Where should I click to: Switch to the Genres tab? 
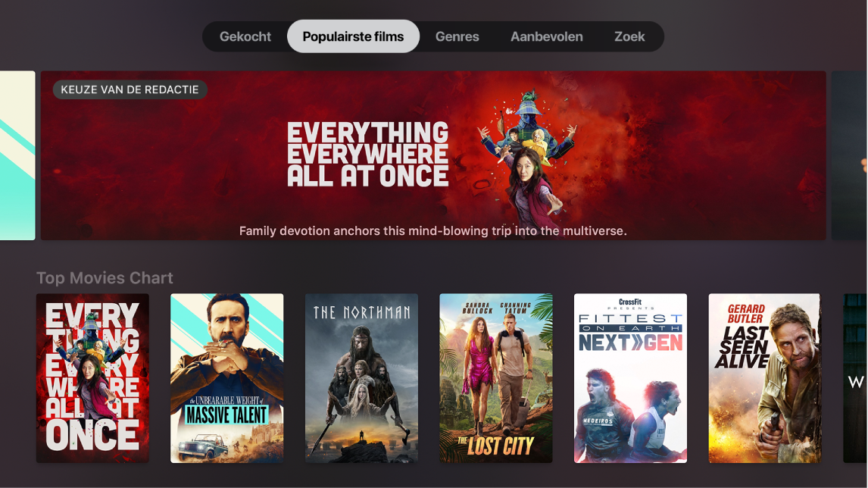[x=457, y=36]
